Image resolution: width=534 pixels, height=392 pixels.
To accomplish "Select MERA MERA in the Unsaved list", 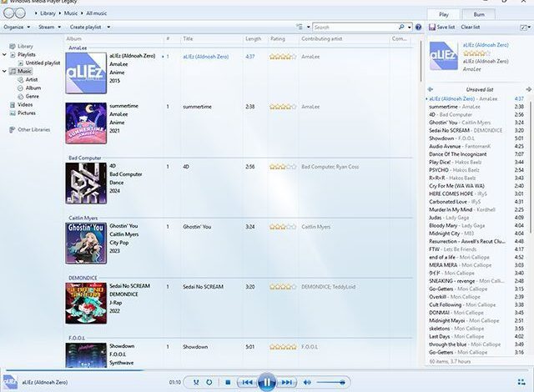I will (x=476, y=265).
